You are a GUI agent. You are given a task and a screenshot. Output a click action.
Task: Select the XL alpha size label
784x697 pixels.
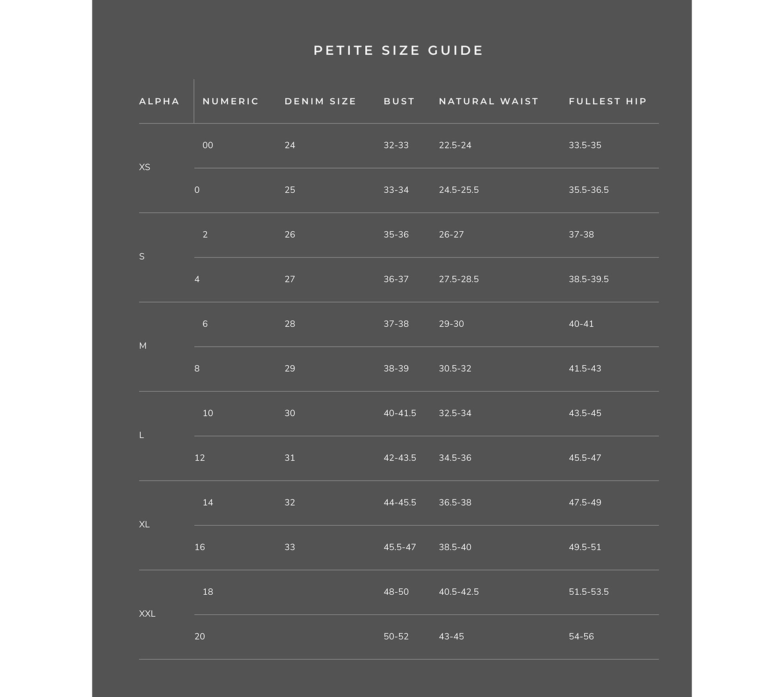point(144,525)
